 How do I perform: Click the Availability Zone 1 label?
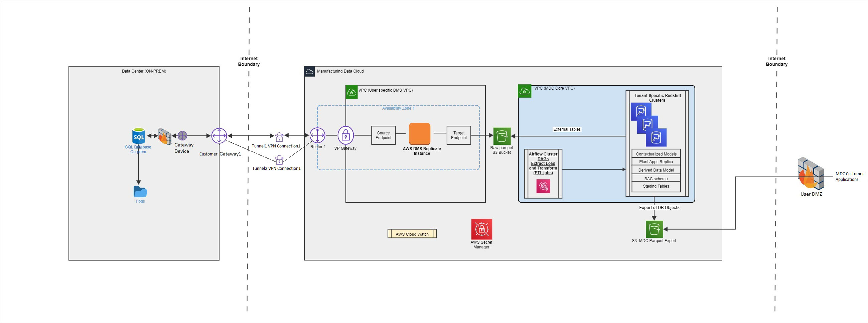(x=398, y=108)
